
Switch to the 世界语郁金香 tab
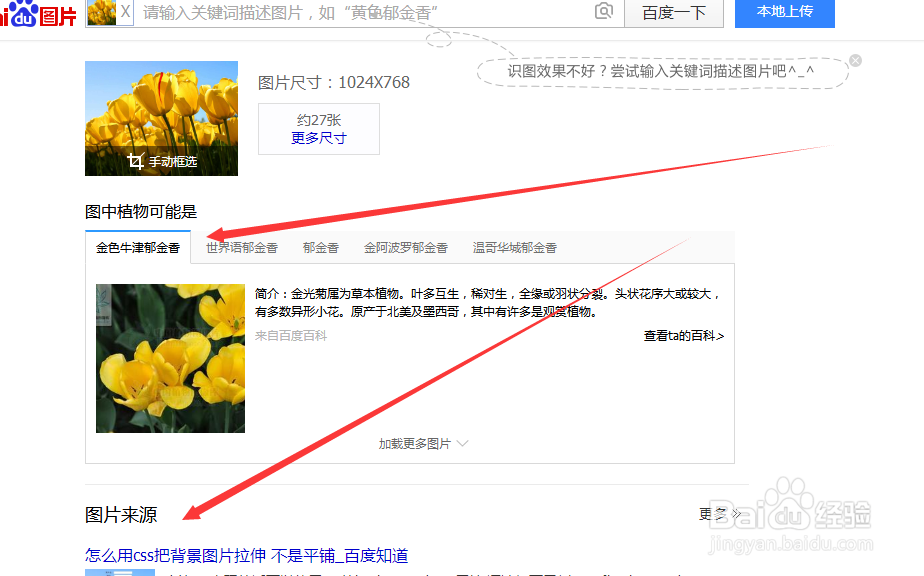click(242, 247)
